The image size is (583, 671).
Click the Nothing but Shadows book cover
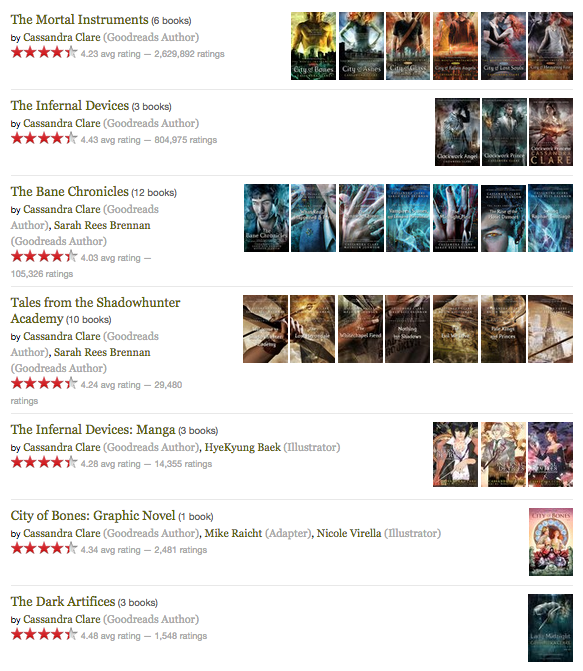(x=408, y=329)
